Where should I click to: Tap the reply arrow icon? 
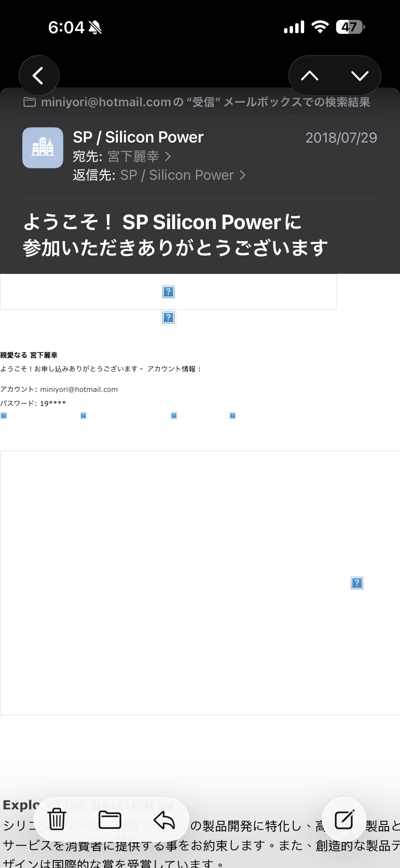coord(164,820)
